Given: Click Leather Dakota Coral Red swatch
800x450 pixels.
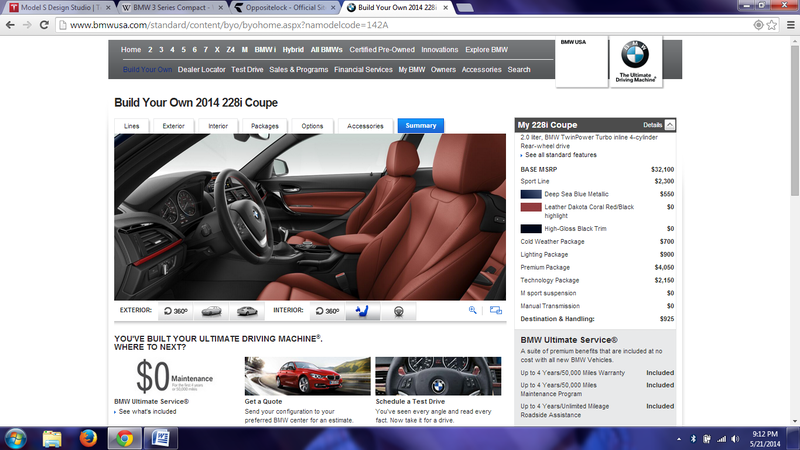Looking at the screenshot, I should (531, 207).
